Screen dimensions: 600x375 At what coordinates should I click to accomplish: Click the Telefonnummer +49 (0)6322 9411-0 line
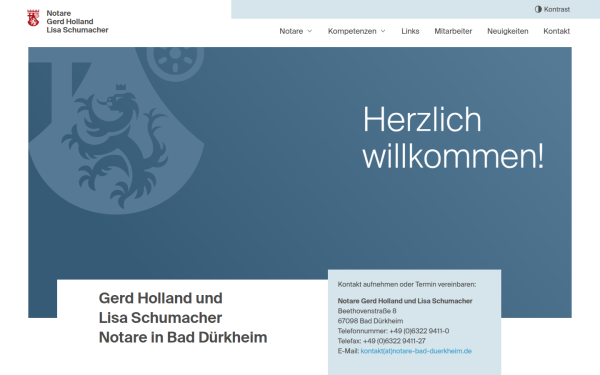click(x=393, y=331)
